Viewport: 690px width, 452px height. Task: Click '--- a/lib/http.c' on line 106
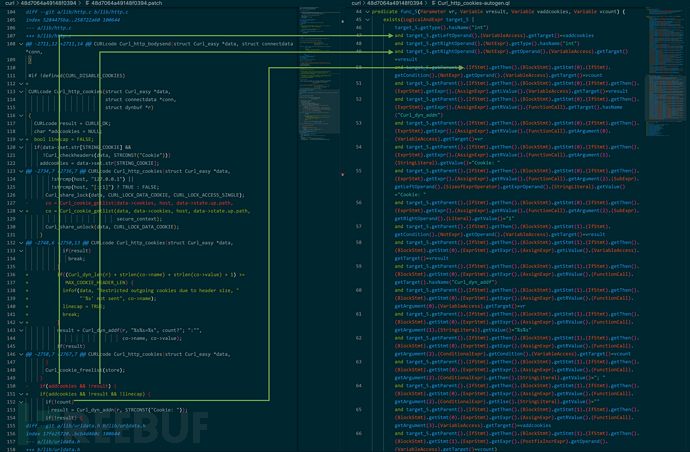pos(48,28)
